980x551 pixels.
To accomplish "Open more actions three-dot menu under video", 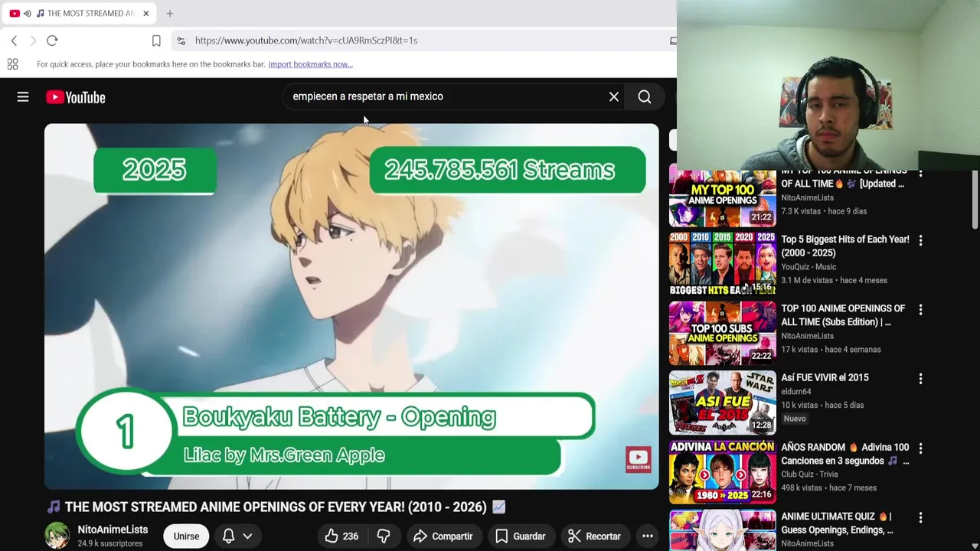I will [647, 536].
